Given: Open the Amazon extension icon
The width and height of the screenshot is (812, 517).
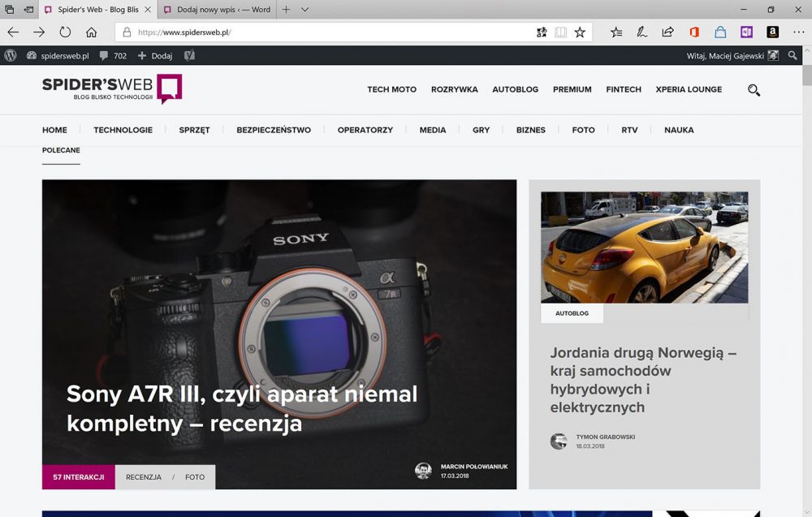Looking at the screenshot, I should point(773,32).
